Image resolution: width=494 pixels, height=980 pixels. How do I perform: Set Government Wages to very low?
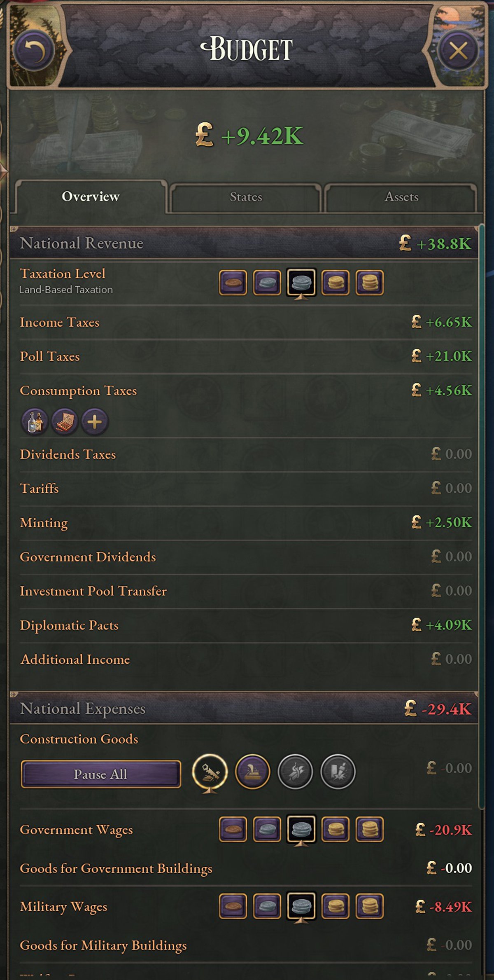click(x=233, y=829)
